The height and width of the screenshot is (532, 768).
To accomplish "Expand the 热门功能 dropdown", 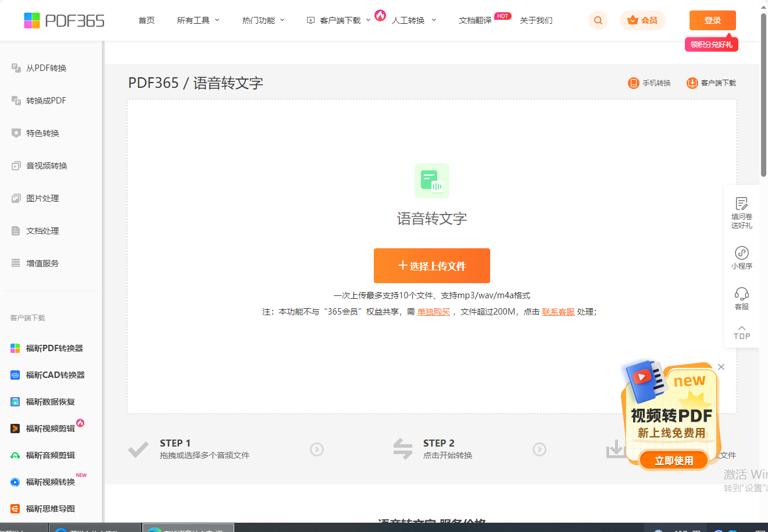I will coord(263,20).
